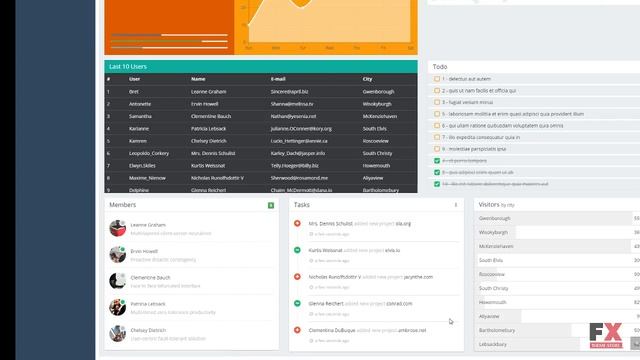The image size is (640, 360).
Task: Click email 'Shanna@melissa.tv' in users table
Action: point(292,104)
